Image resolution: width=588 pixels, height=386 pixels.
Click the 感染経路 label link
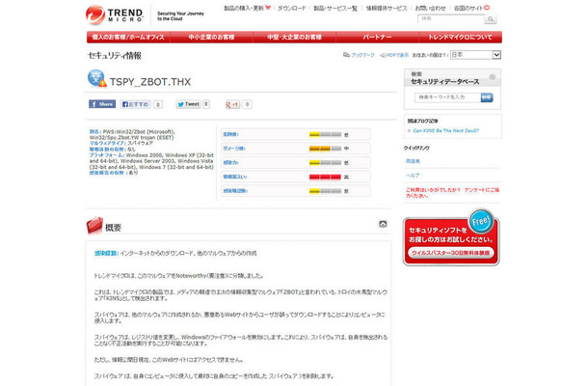click(x=106, y=254)
